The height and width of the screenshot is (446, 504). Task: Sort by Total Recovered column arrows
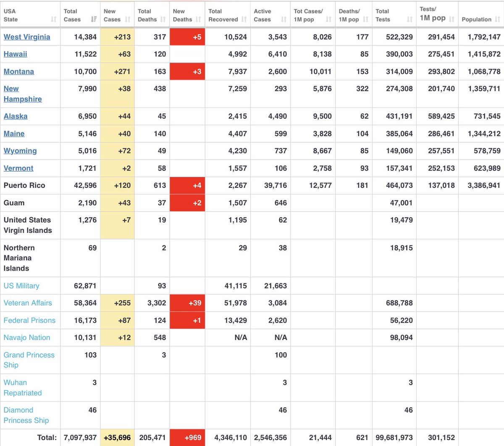[x=244, y=19]
